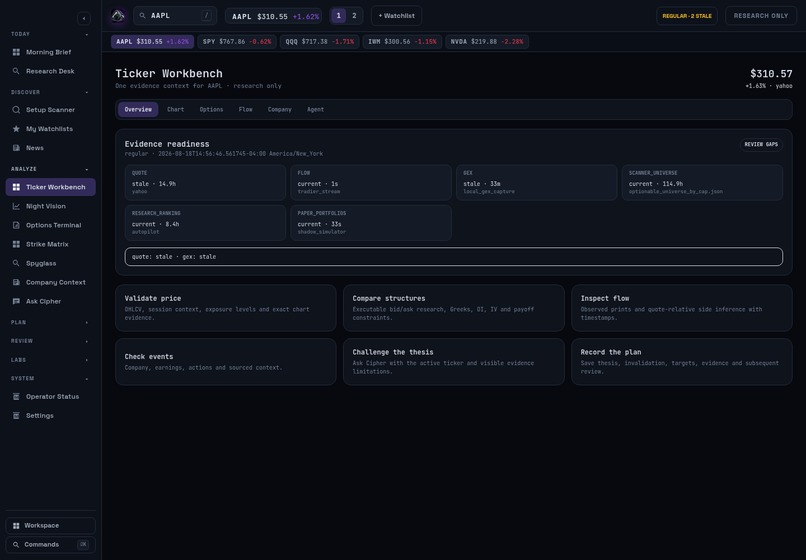Open the Inspect flow card
The width and height of the screenshot is (806, 560).
[682, 308]
